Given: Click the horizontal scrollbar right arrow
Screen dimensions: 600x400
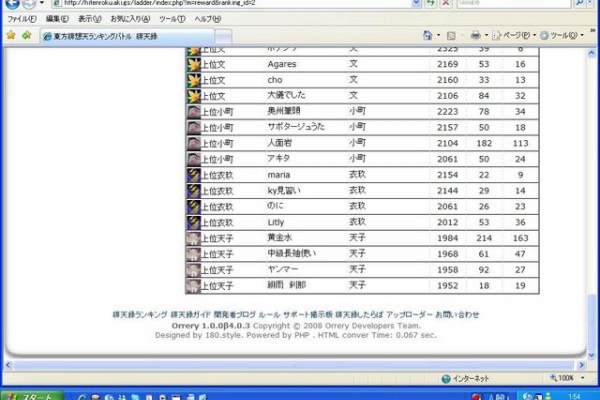Looking at the screenshot, I should pos(582,365).
